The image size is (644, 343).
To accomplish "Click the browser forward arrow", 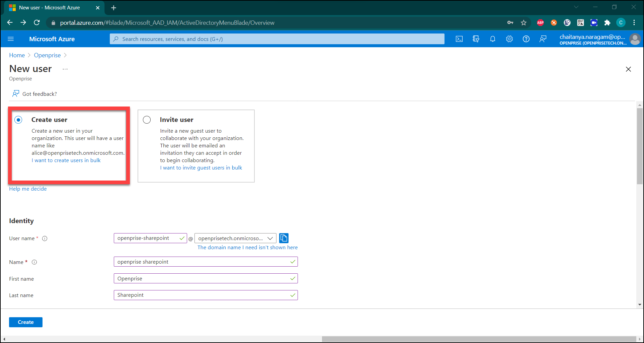I will click(x=23, y=22).
